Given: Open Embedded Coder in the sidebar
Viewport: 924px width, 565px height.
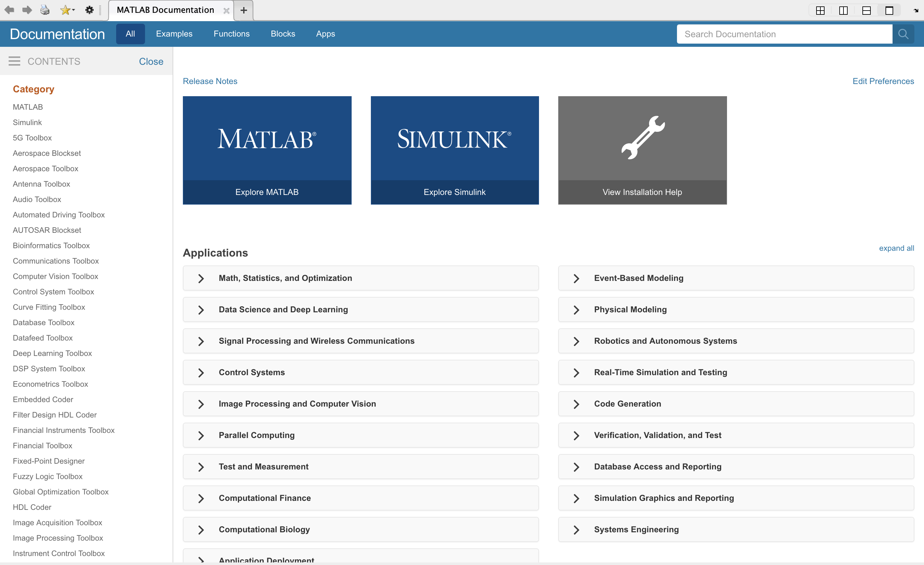Looking at the screenshot, I should click(x=43, y=400).
